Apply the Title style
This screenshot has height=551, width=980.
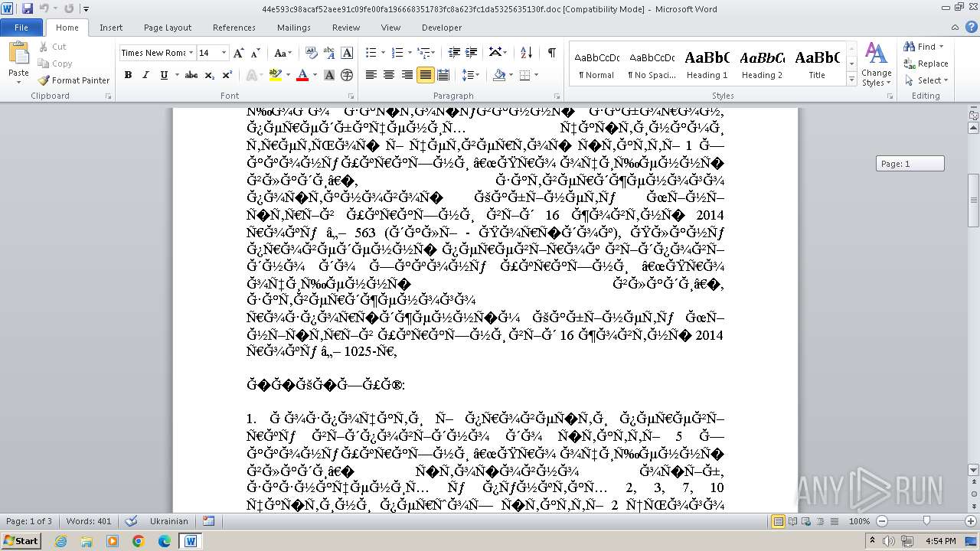click(817, 64)
